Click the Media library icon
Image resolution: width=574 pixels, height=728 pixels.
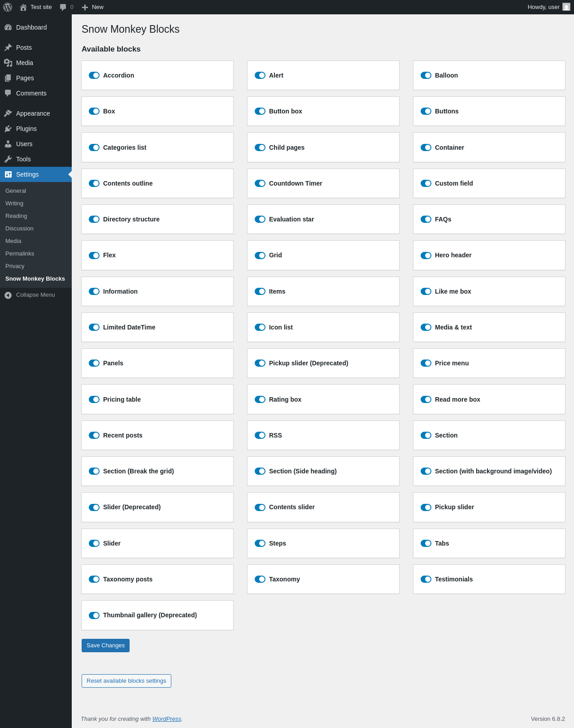[8, 63]
